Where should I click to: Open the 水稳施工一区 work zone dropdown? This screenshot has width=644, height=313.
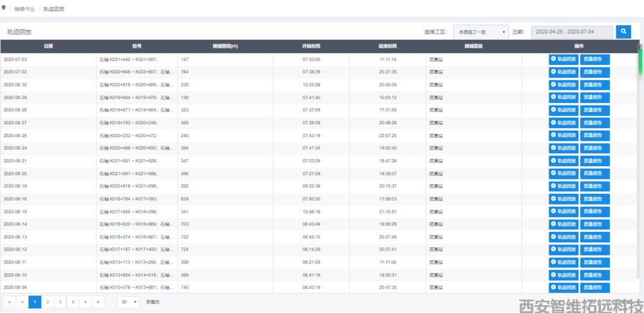click(481, 32)
